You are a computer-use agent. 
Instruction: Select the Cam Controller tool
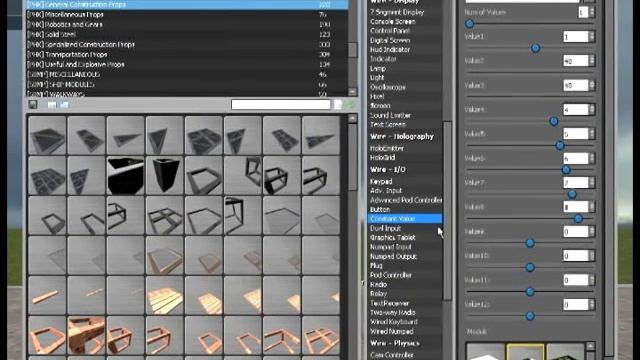391,355
